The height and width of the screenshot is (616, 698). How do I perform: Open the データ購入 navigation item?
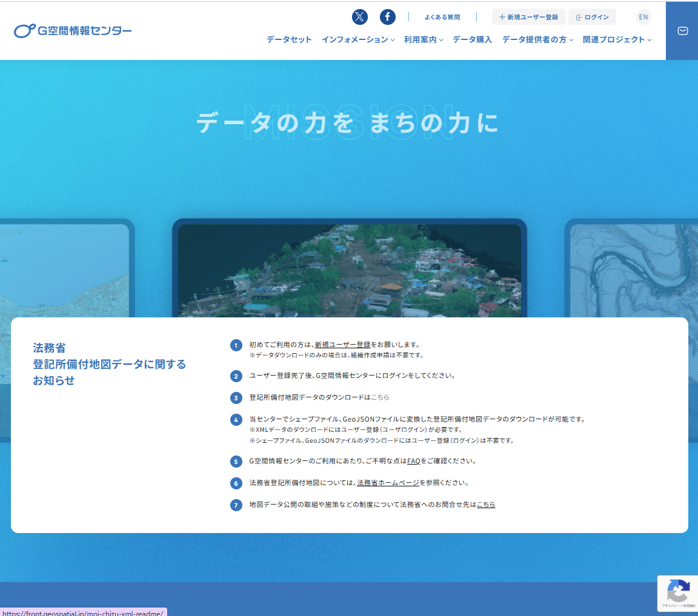(472, 39)
